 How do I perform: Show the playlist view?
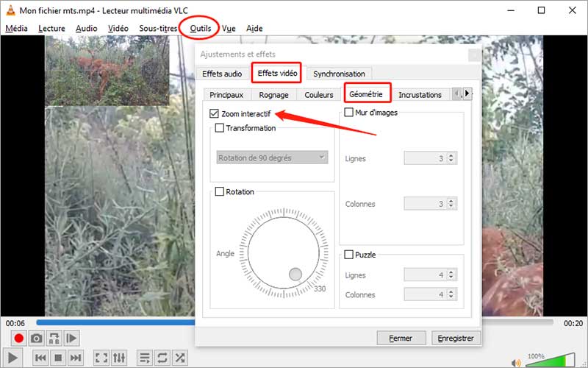tap(145, 358)
